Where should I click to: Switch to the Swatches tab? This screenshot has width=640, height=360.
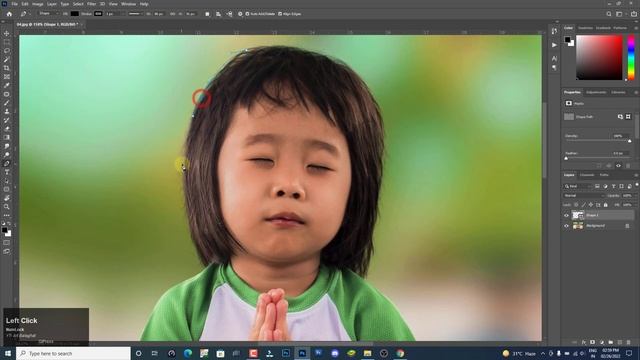(x=585, y=28)
